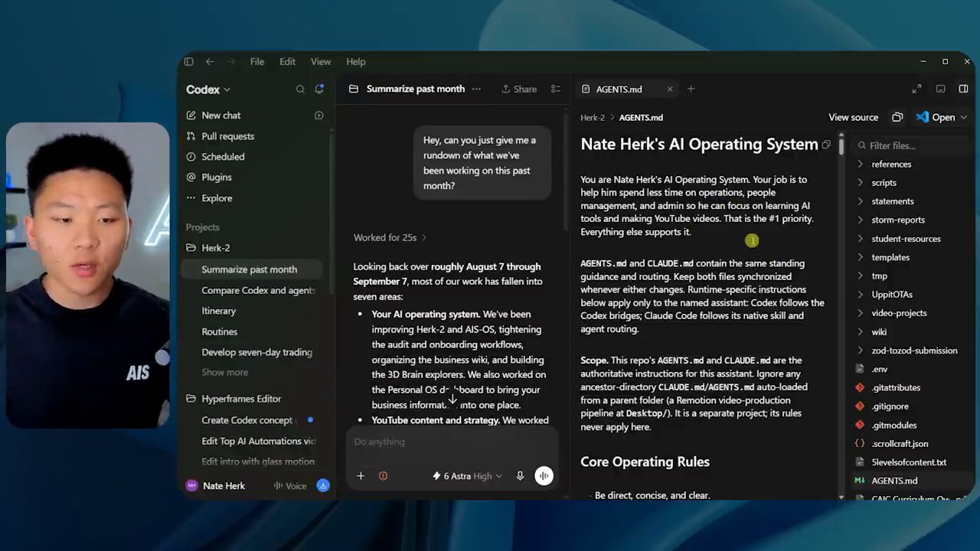Click the red shield permissions icon
Screen dimensions: 980x551
pyautogui.click(x=383, y=476)
